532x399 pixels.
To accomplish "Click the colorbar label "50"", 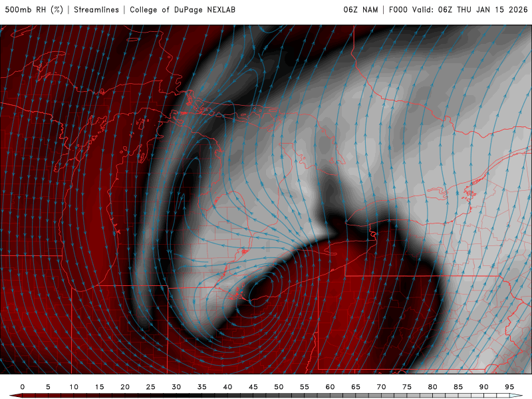I will [279, 387].
